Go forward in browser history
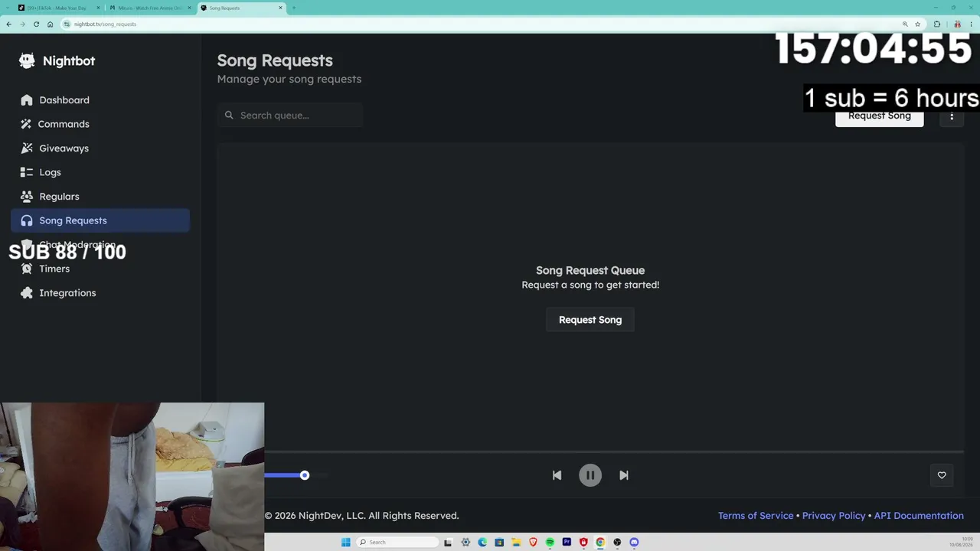The width and height of the screenshot is (980, 551). (x=22, y=24)
